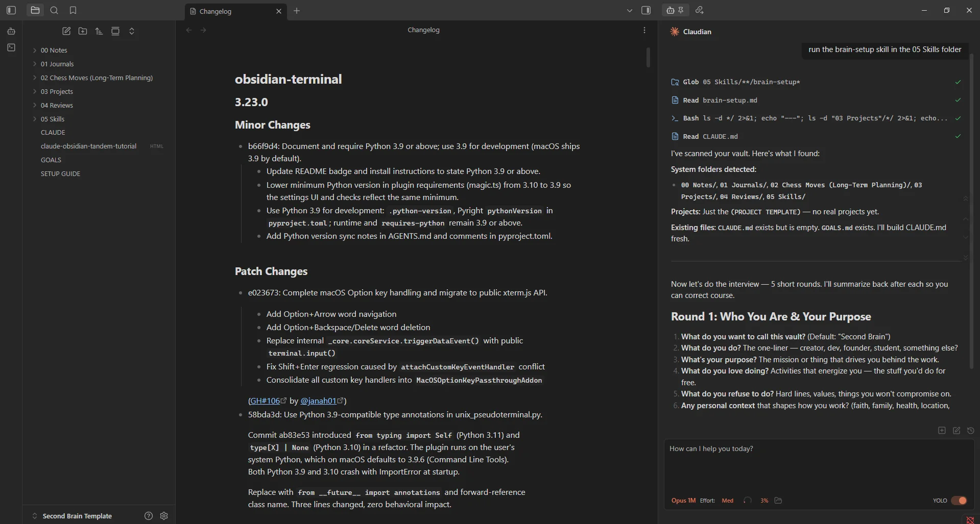Viewport: 980px width, 524px height.
Task: Open the terminal ribbon icon
Action: (11, 47)
